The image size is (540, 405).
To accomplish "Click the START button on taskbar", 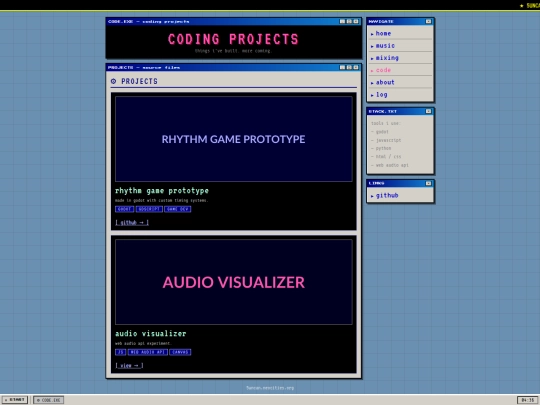I will (15, 400).
